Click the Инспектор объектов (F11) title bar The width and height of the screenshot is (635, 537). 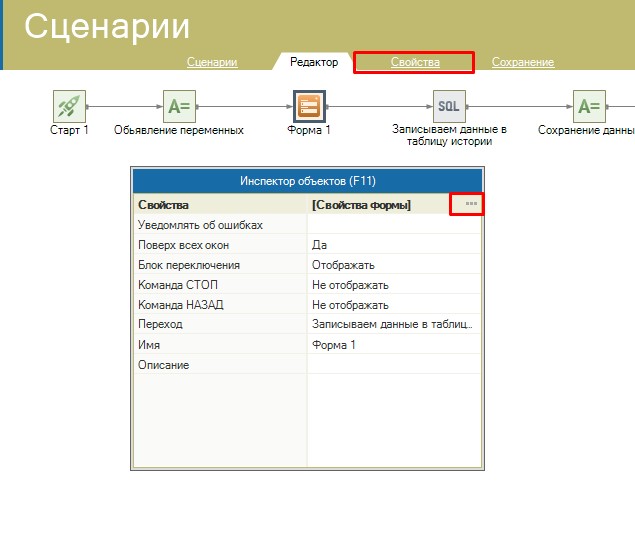coord(308,181)
